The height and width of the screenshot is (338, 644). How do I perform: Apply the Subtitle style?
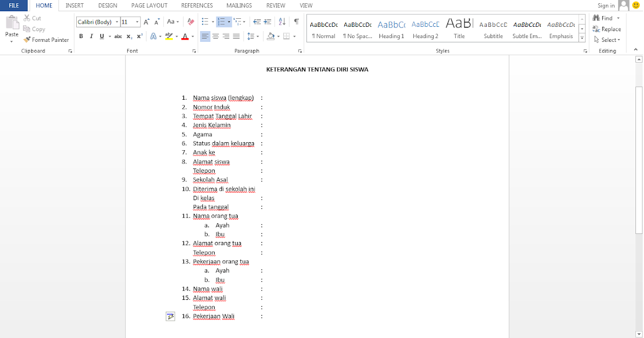click(493, 30)
